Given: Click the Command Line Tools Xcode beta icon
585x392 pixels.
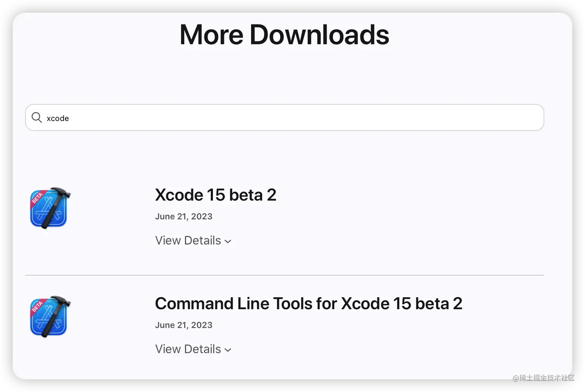Looking at the screenshot, I should 50,317.
